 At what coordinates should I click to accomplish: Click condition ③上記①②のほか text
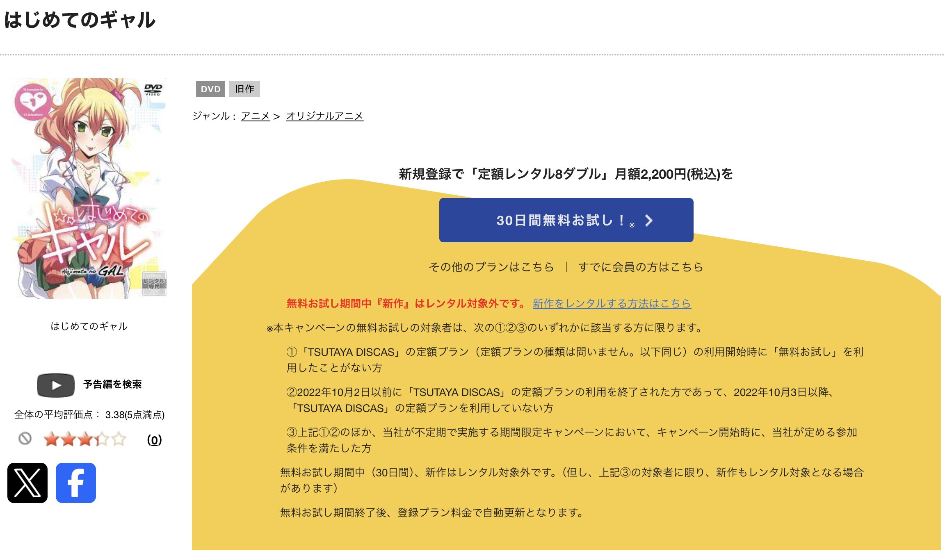pos(572,440)
